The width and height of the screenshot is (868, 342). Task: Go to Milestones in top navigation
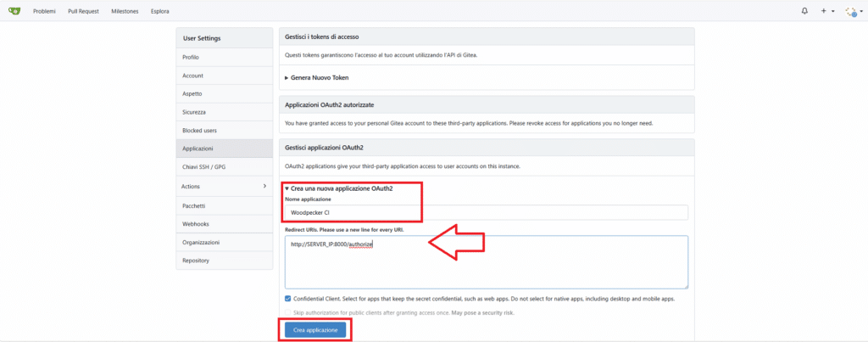tap(125, 11)
